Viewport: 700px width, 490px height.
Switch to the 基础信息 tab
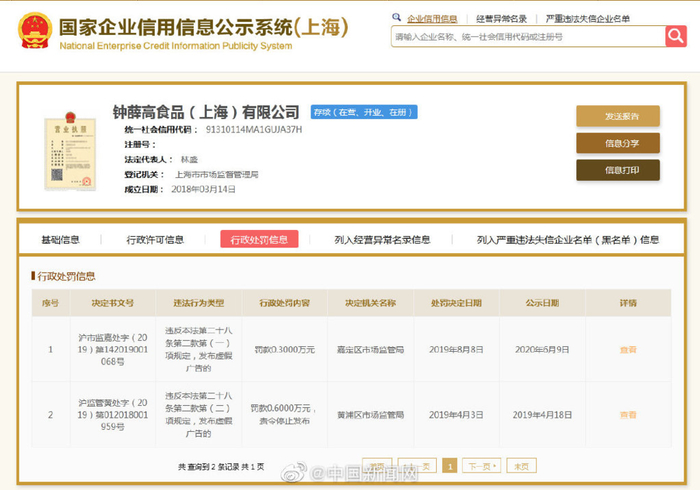[60, 240]
